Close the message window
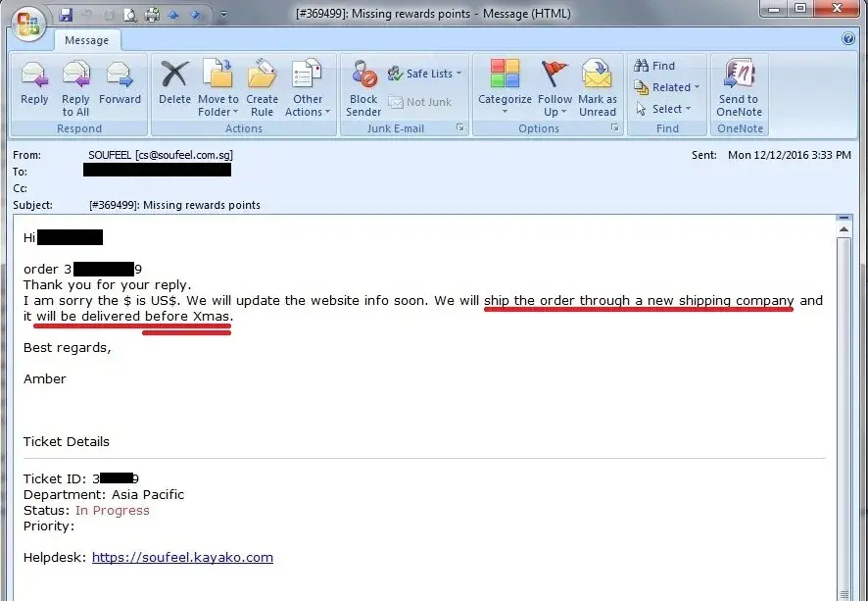The width and height of the screenshot is (868, 601). tap(838, 9)
